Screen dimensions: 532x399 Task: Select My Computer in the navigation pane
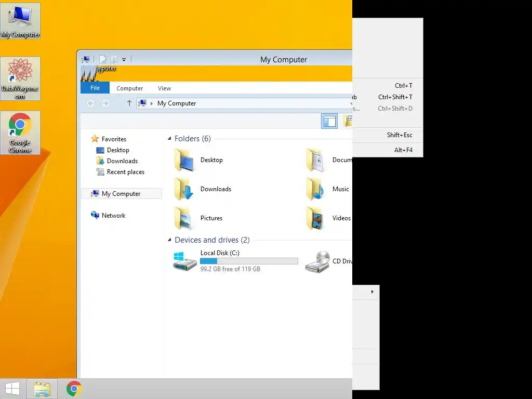(122, 193)
